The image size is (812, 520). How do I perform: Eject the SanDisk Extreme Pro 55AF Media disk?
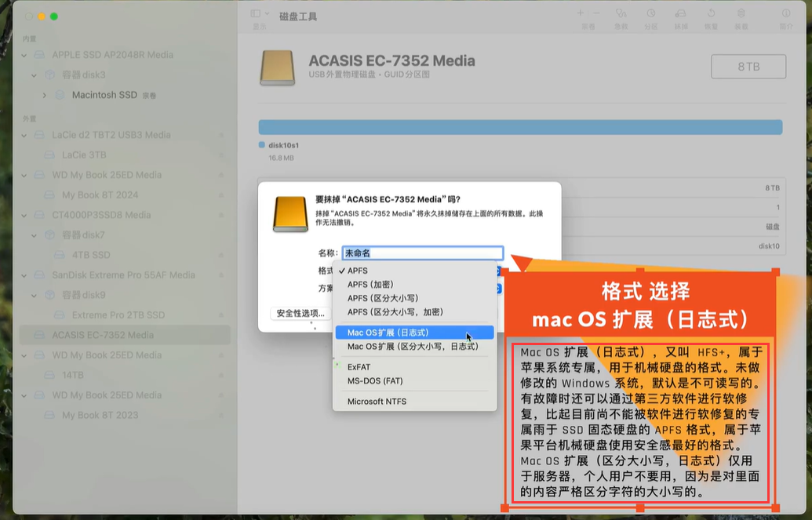(x=221, y=275)
